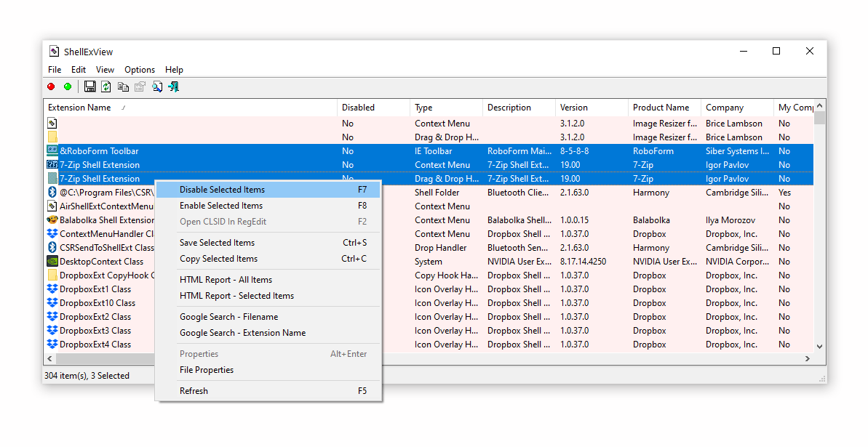Choose File Properties in context menu
The width and height of the screenshot is (868, 447).
pyautogui.click(x=268, y=370)
